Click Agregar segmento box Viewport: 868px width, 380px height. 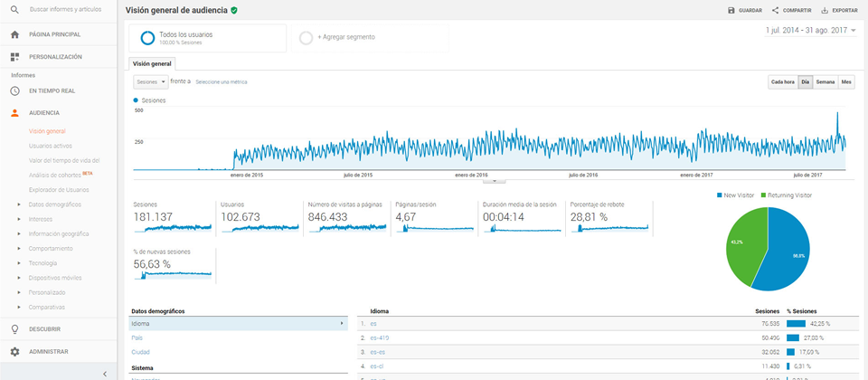point(370,38)
